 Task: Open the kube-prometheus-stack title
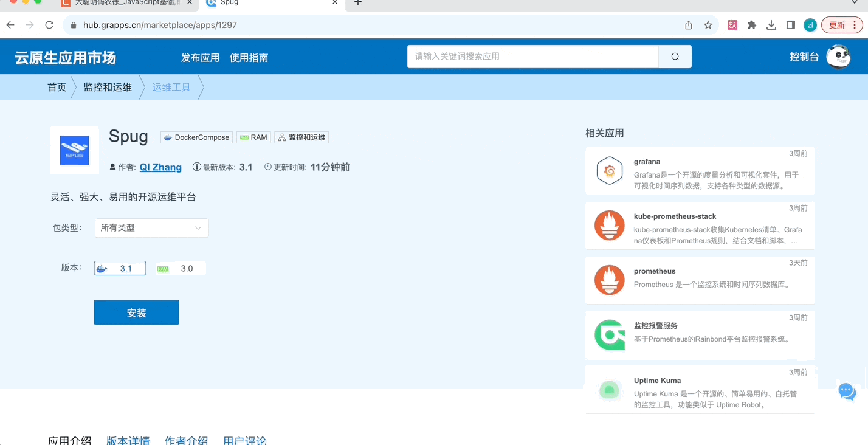click(x=675, y=216)
